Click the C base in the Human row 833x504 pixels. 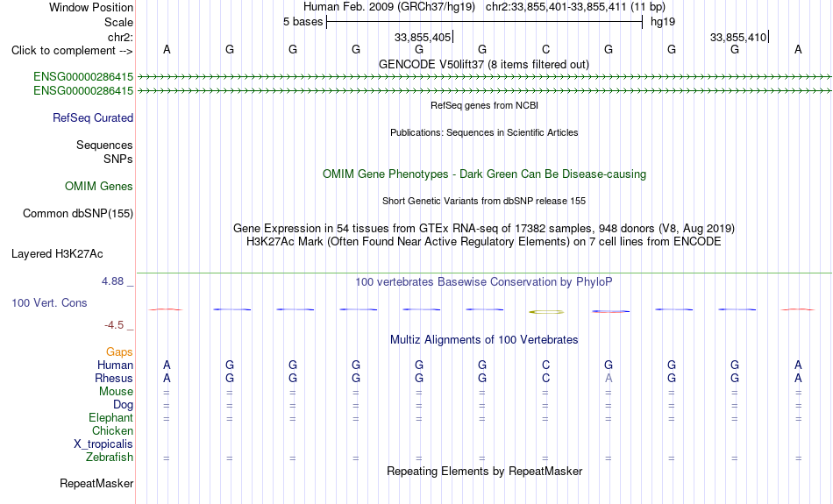(545, 365)
